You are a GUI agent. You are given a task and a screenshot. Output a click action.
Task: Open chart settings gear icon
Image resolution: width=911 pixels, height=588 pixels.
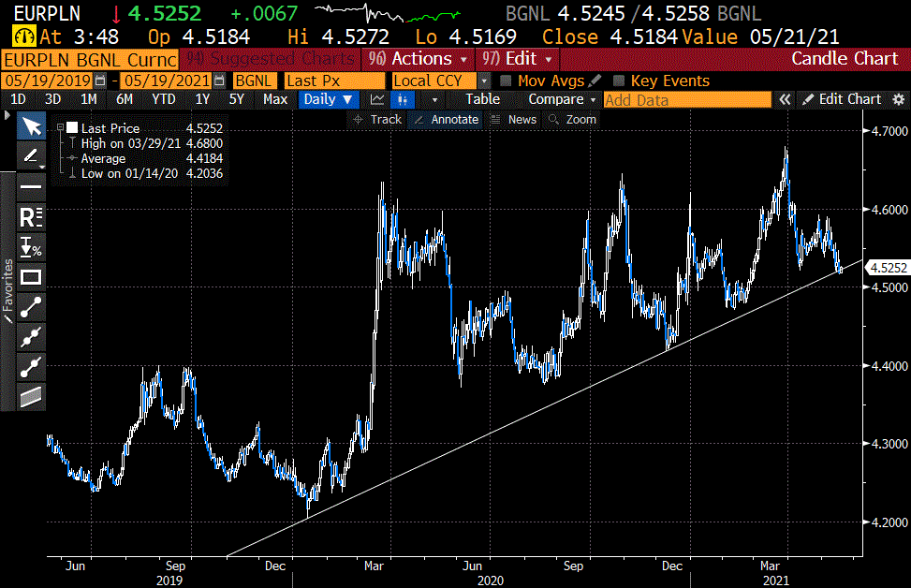coord(899,99)
